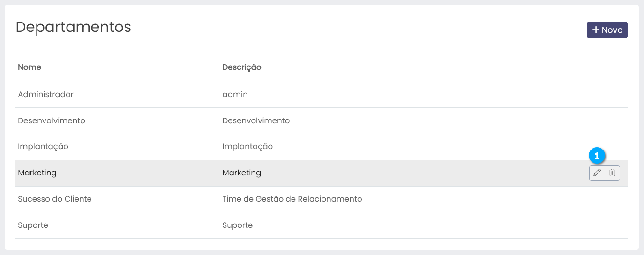The image size is (644, 255).
Task: Click the Novo button
Action: pos(607,30)
